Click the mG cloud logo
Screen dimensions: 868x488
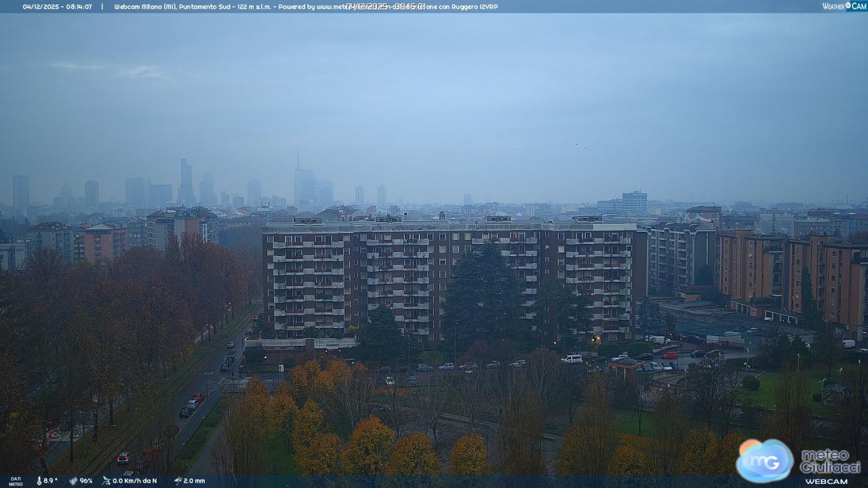click(764, 461)
